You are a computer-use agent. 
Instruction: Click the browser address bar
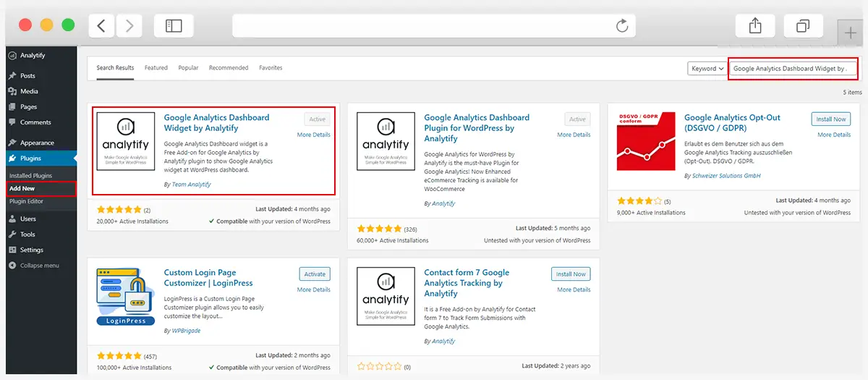pyautogui.click(x=434, y=26)
